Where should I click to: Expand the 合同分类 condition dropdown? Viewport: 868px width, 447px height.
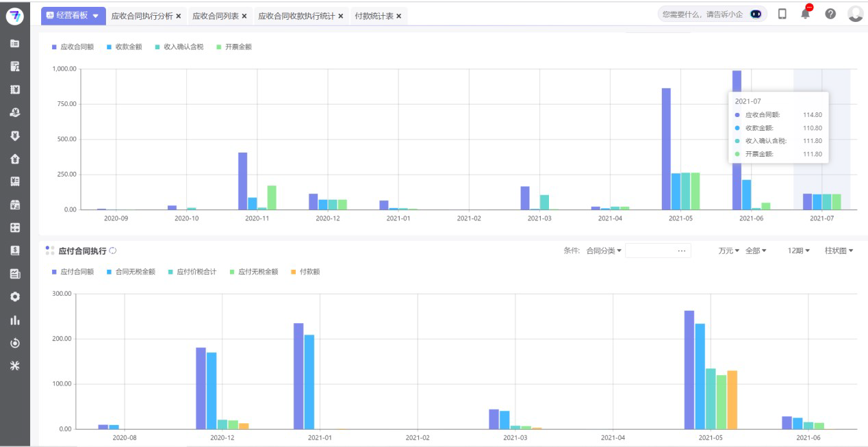(604, 251)
